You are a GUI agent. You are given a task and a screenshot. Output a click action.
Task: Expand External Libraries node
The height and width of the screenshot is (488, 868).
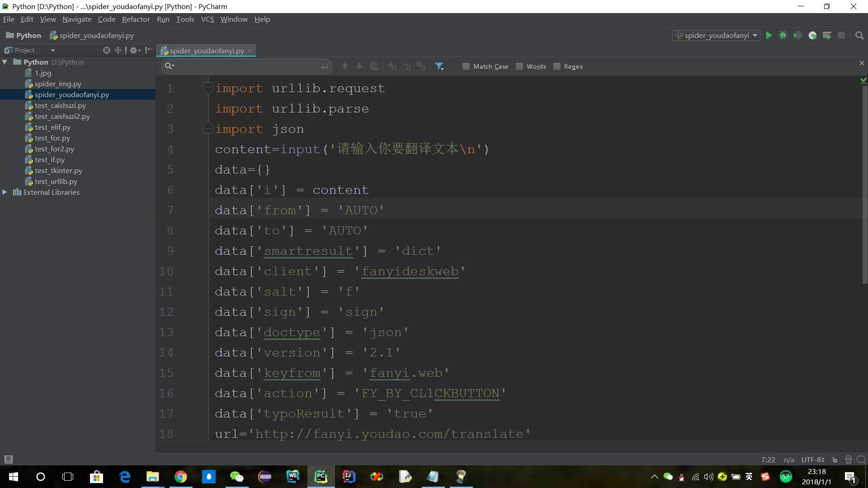(x=5, y=192)
